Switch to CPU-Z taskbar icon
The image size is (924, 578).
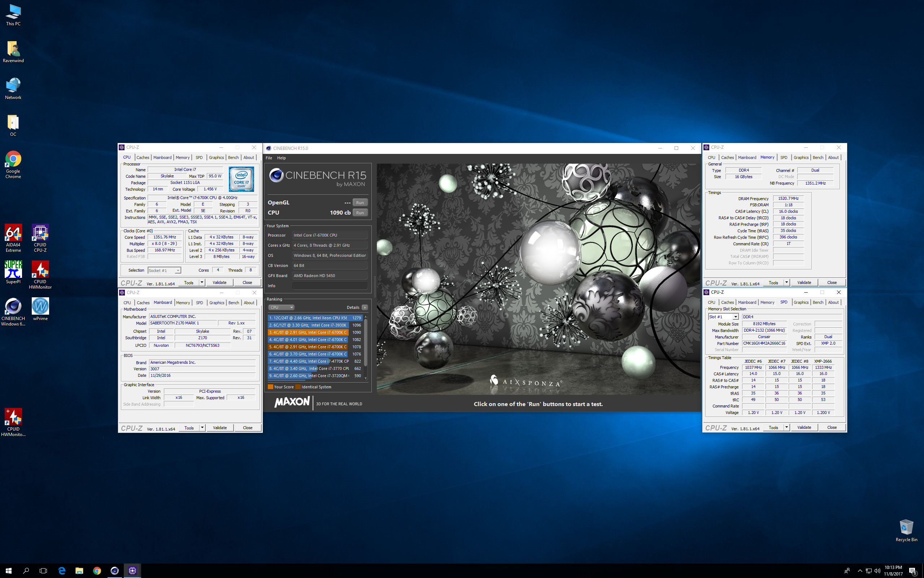pos(132,571)
